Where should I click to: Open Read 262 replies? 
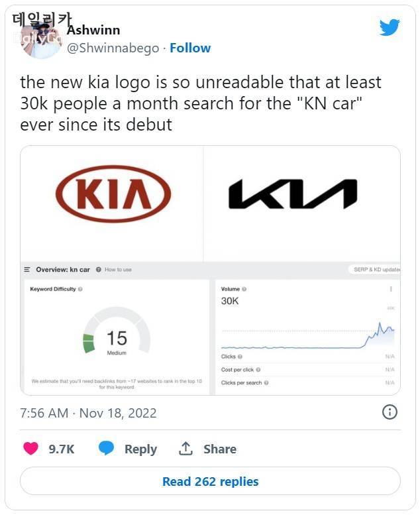(210, 481)
